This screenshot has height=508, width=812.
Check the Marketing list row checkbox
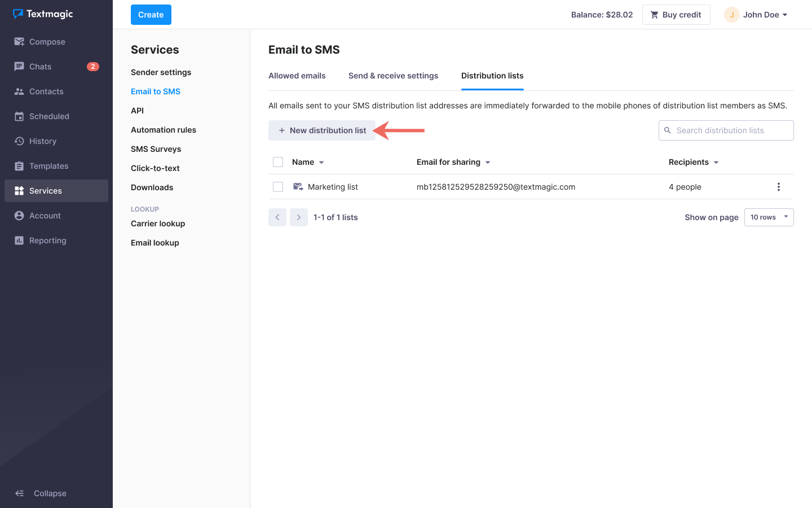pos(278,187)
